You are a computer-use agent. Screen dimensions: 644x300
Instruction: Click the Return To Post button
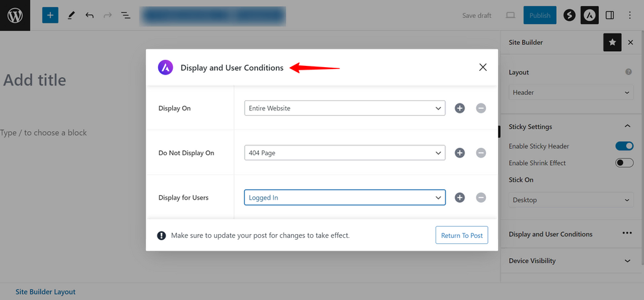point(461,235)
